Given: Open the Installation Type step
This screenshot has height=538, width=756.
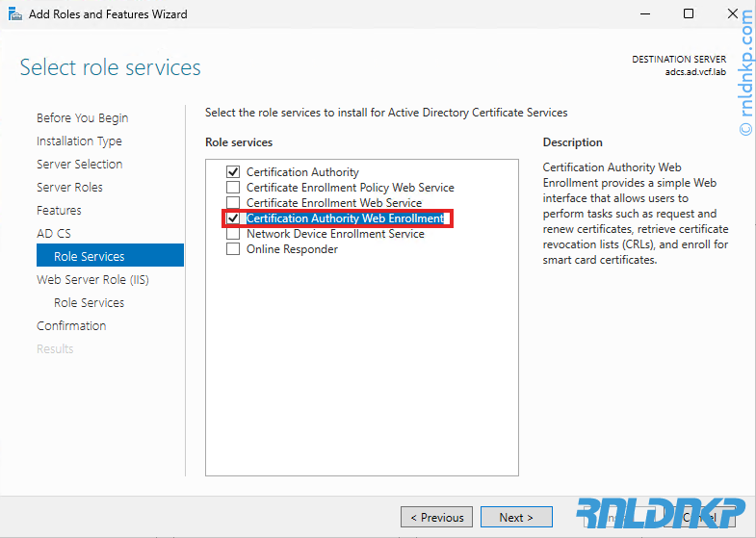Looking at the screenshot, I should [79, 141].
